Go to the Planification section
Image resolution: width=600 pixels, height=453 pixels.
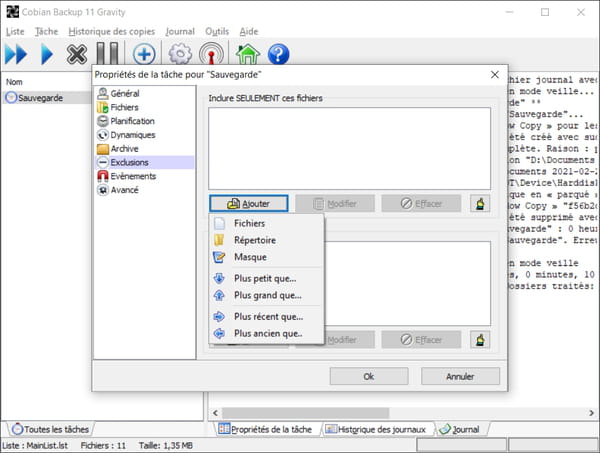pyautogui.click(x=145, y=121)
